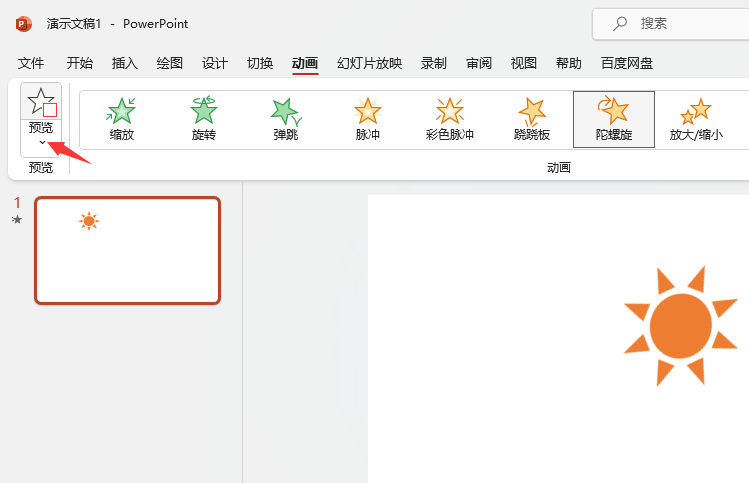Screen dimensions: 749x483
Task: Expand the 预览 dropdown chevron
Action: (42, 142)
